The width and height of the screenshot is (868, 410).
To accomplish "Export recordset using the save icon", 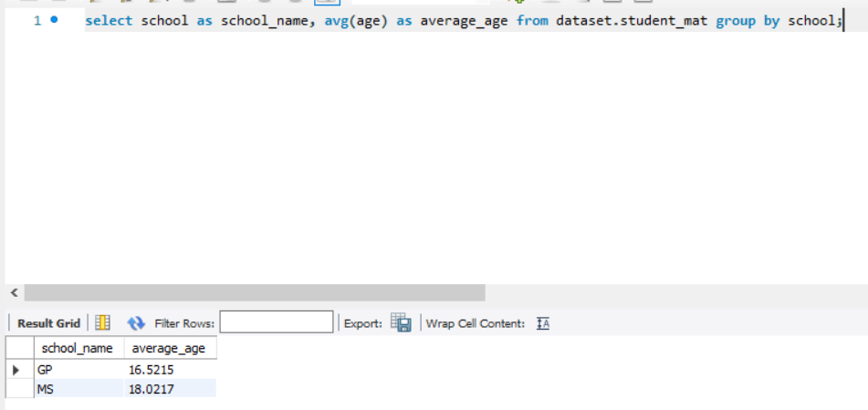I will pyautogui.click(x=401, y=322).
